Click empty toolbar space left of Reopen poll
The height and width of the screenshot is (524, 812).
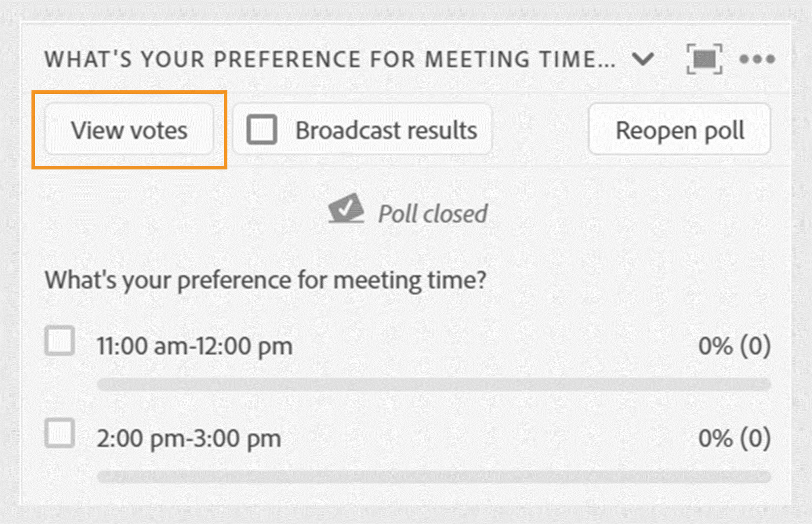pos(539,130)
